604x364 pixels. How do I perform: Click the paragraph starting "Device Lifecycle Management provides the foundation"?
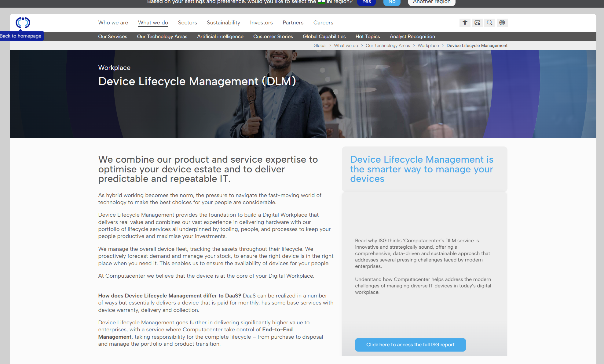point(214,225)
